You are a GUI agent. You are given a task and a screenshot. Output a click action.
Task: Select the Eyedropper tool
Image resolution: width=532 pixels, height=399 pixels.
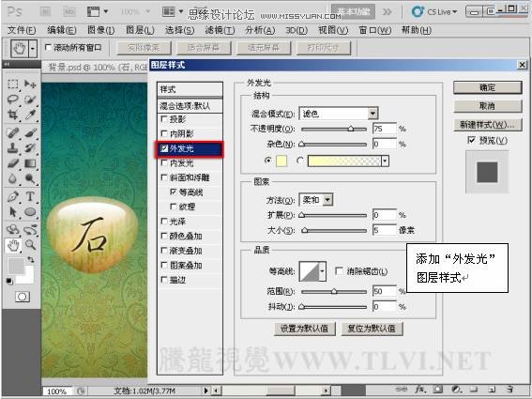[x=31, y=115]
